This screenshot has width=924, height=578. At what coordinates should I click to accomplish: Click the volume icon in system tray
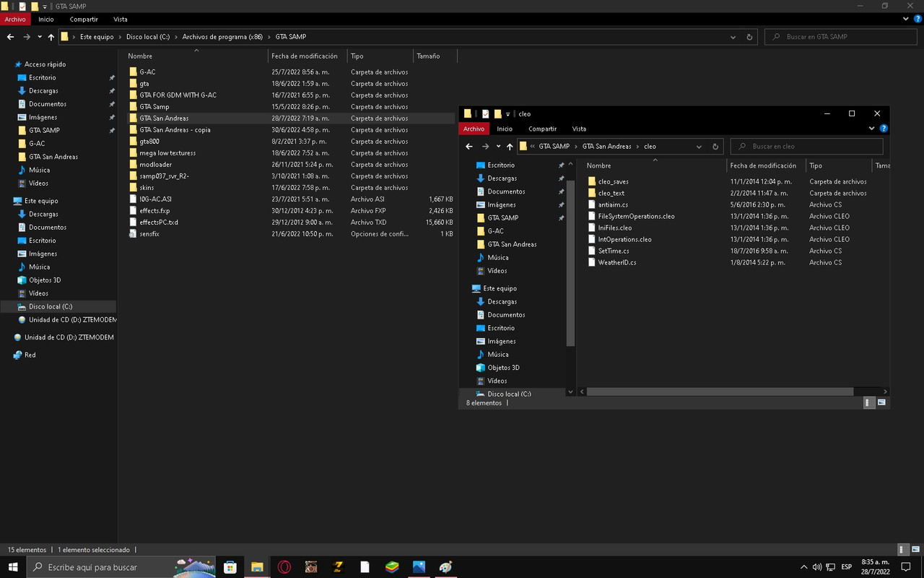pyautogui.click(x=817, y=567)
